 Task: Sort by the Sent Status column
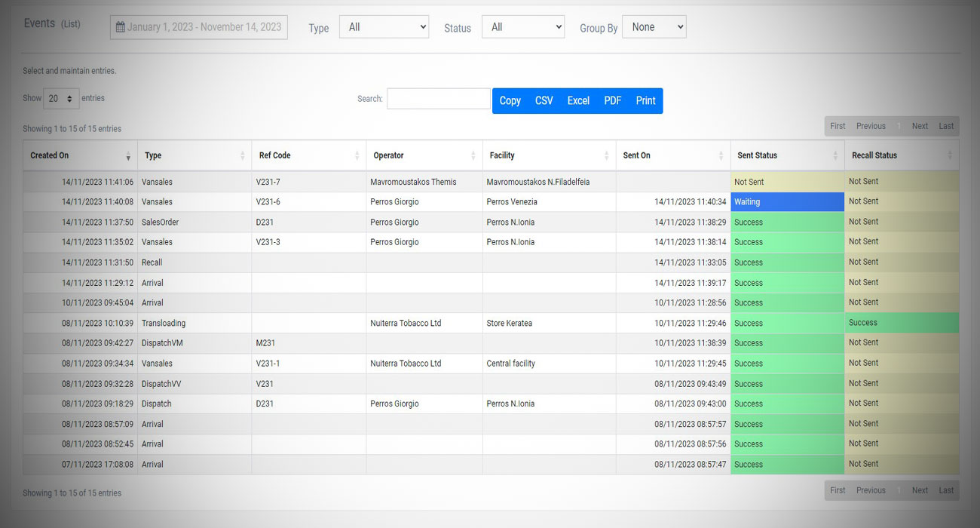[x=788, y=155]
